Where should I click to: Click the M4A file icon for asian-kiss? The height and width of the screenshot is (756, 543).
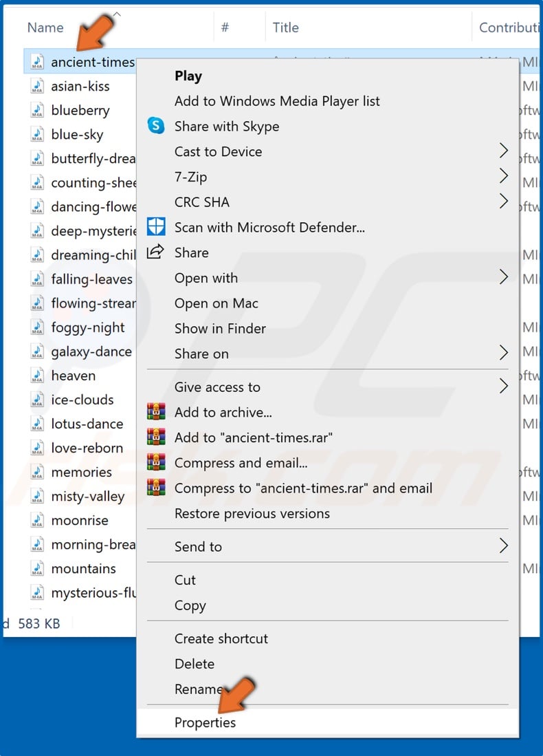[37, 86]
